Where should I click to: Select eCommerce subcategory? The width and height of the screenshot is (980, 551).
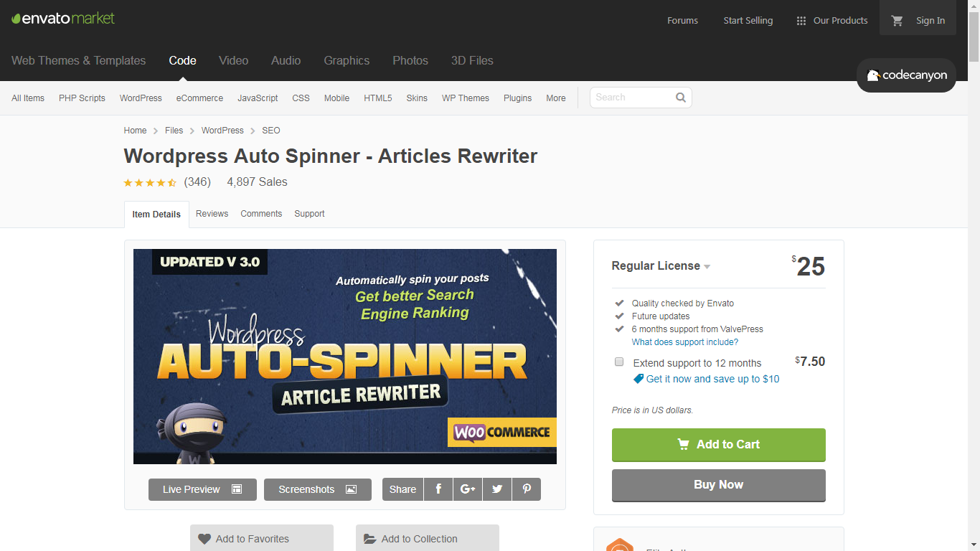click(x=199, y=98)
